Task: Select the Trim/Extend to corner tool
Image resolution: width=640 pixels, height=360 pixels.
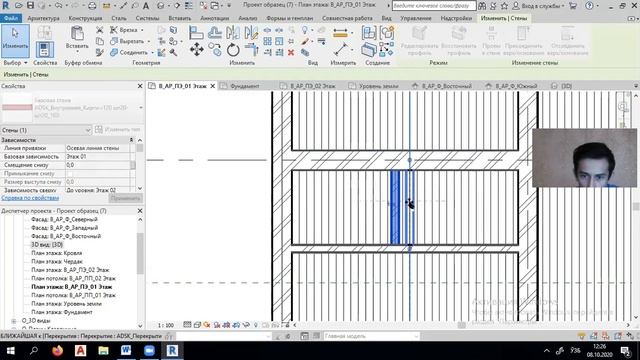Action: [251, 50]
